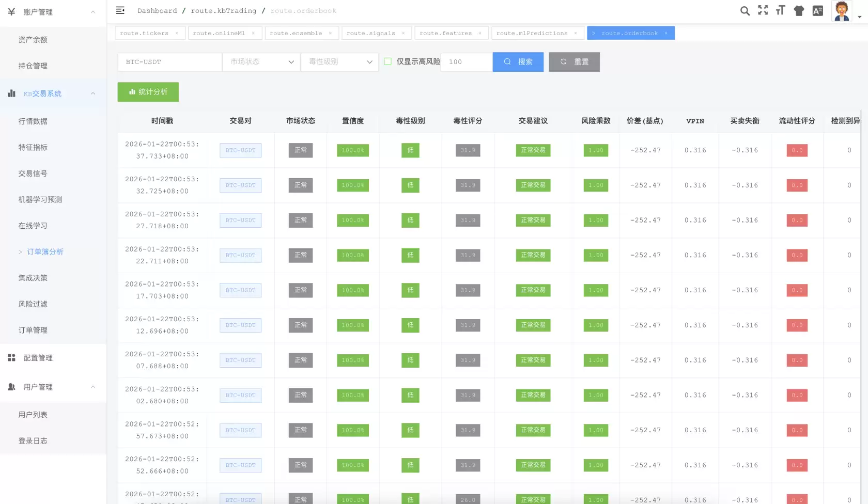Open the font size icon

[780, 10]
